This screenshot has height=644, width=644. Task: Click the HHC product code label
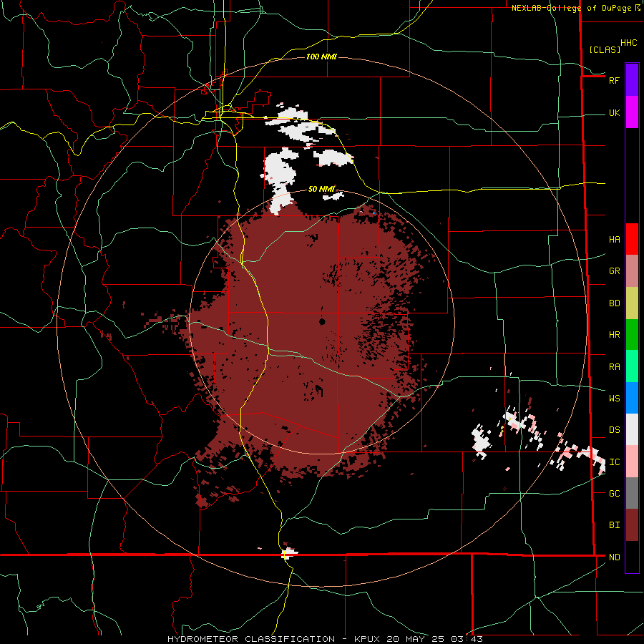pos(629,43)
